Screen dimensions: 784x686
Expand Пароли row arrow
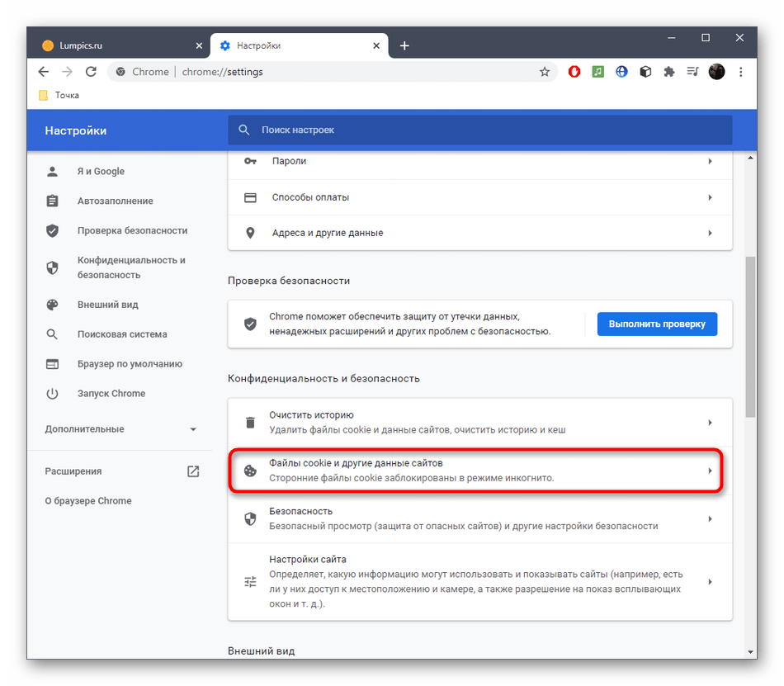point(710,161)
